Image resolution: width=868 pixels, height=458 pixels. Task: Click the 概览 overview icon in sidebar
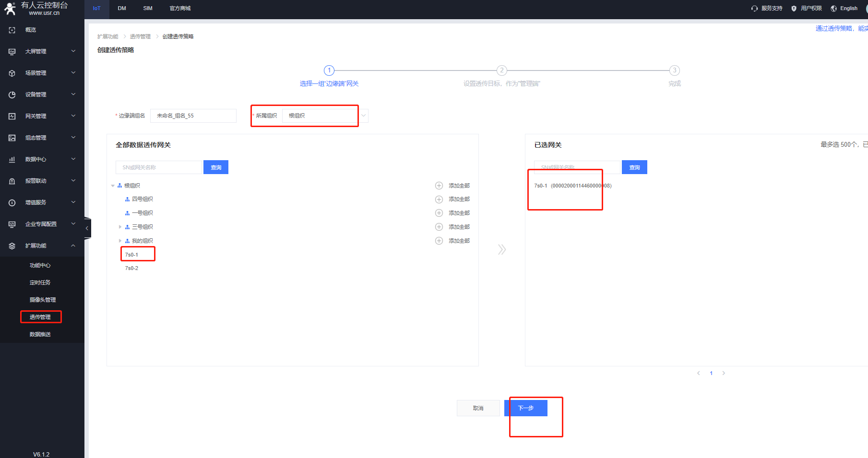12,30
